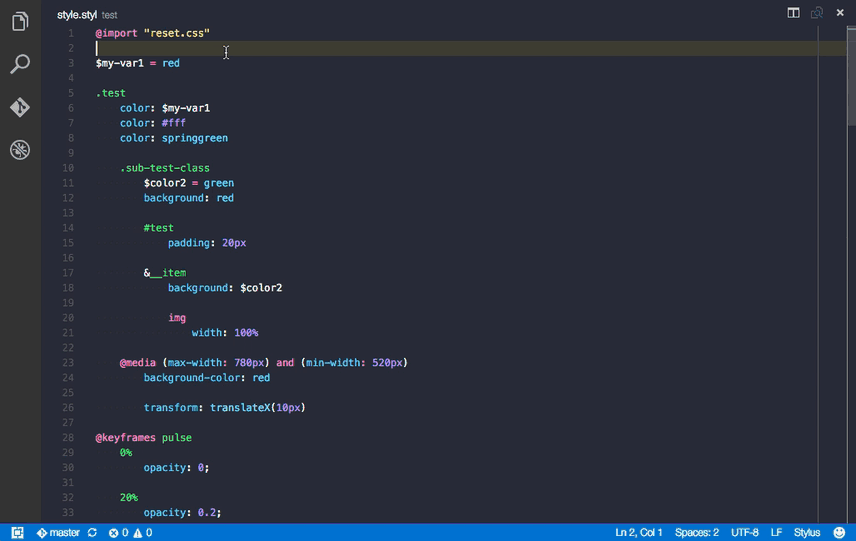This screenshot has height=541, width=856.
Task: Open the Debug view
Action: point(20,150)
